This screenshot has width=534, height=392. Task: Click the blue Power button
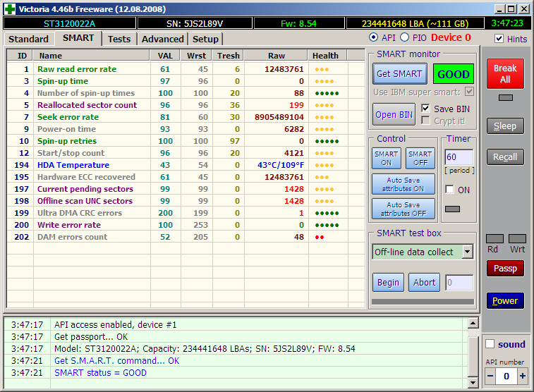pos(505,301)
